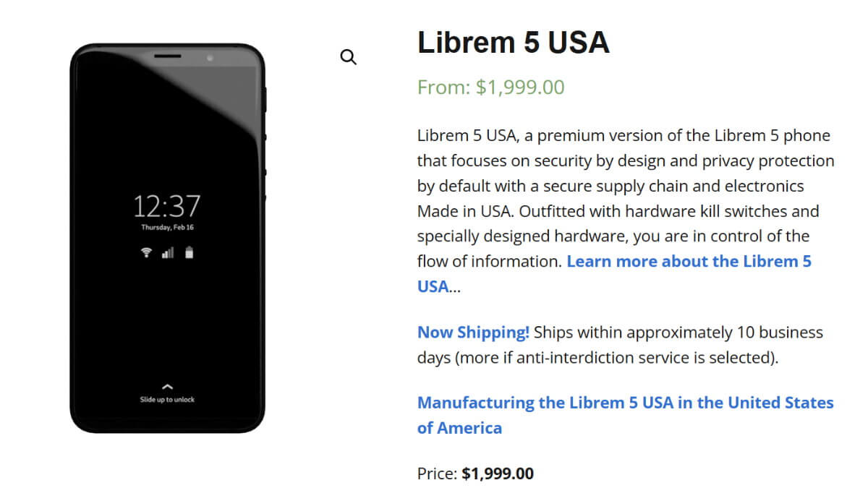Tap the date label Thursday, Feb 16

pos(167,227)
